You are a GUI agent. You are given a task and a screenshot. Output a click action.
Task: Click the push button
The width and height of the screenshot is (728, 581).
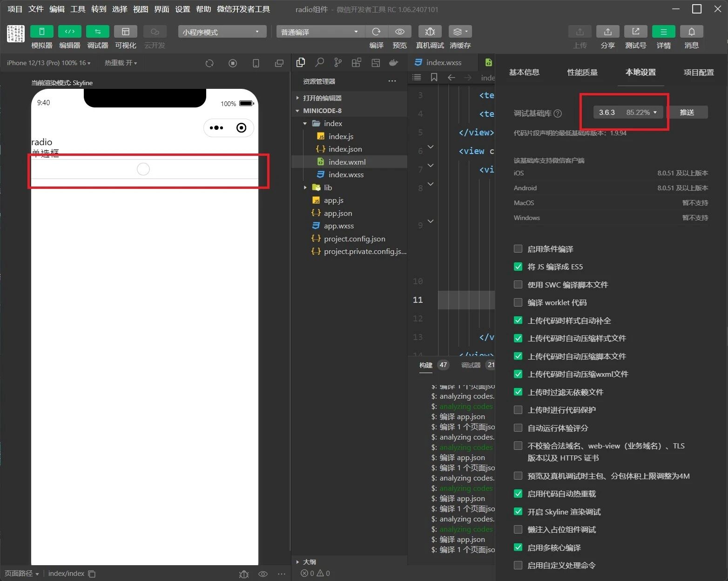(687, 112)
